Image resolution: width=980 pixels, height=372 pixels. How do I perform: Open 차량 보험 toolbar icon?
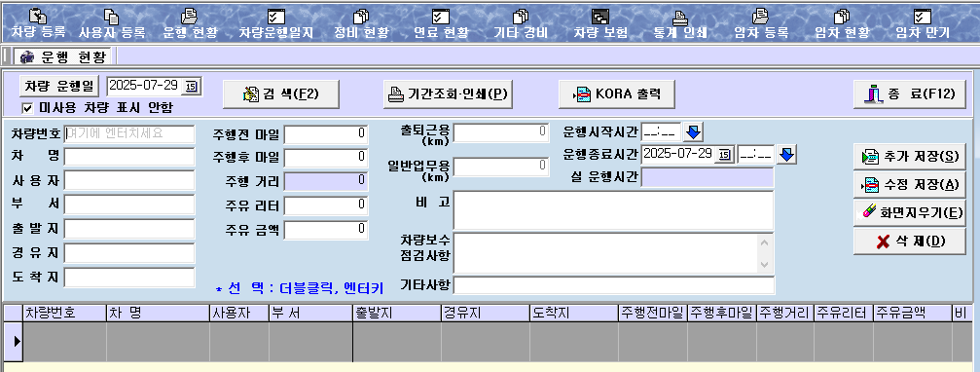pyautogui.click(x=600, y=24)
